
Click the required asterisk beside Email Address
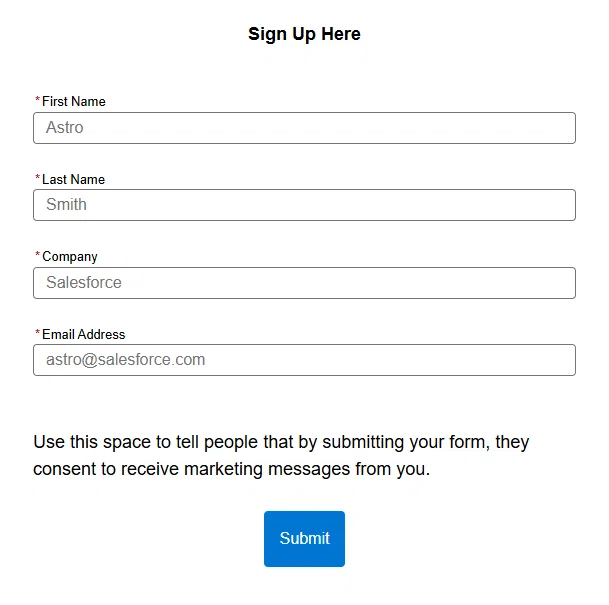[x=37, y=332]
